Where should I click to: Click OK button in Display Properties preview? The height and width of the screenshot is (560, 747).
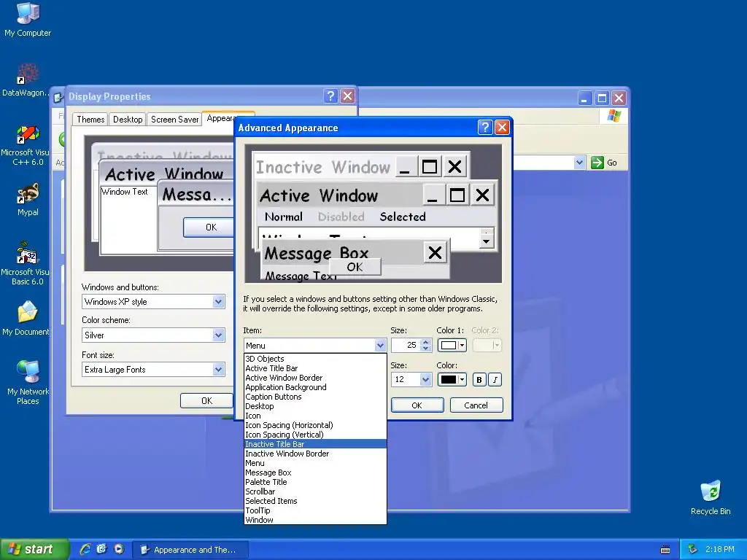pos(209,227)
